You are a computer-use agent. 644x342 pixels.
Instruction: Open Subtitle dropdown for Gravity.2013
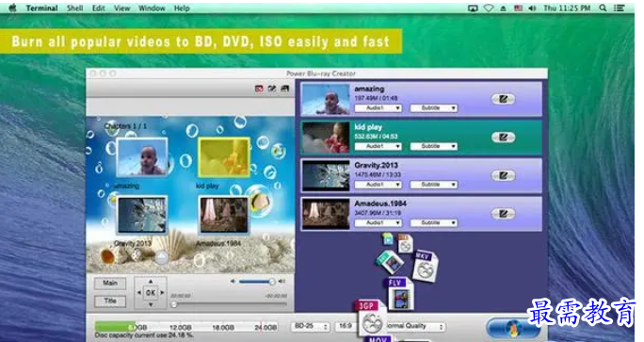434,185
